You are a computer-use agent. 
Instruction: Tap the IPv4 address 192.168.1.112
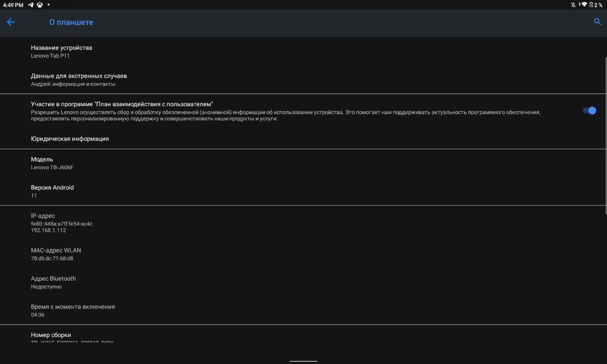pos(49,230)
